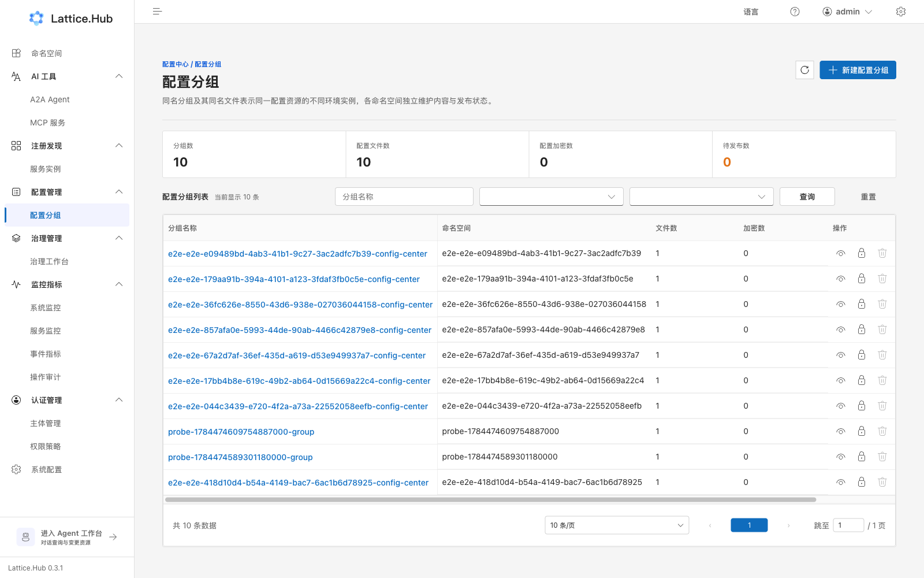The width and height of the screenshot is (924, 578).
Task: Delete the e2e-e2e-36fc626e config group
Action: click(x=882, y=304)
